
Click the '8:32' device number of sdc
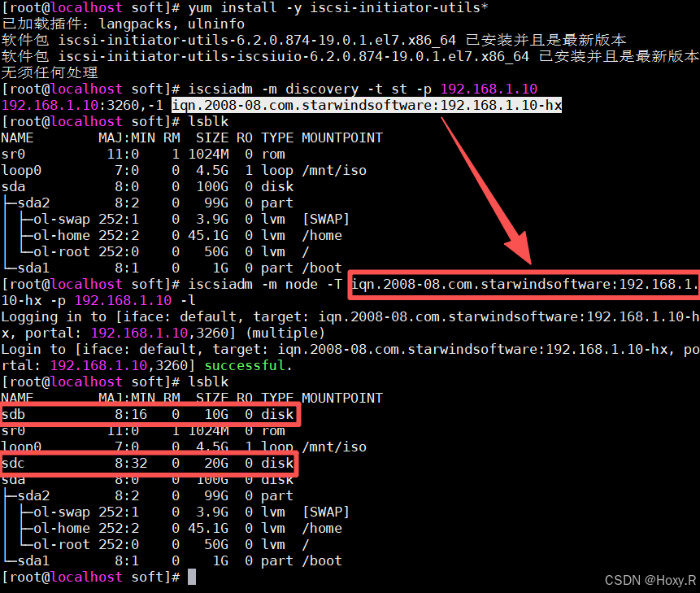pos(131,463)
